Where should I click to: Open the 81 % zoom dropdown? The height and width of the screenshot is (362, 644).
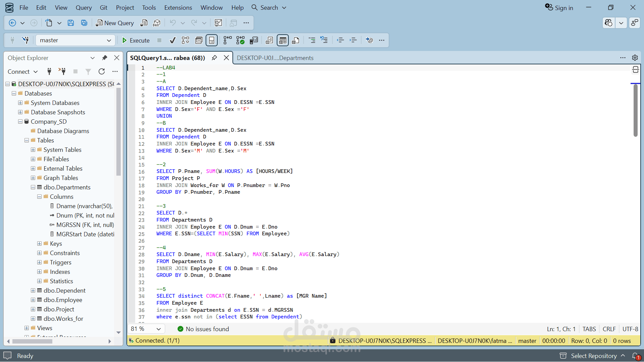146,329
